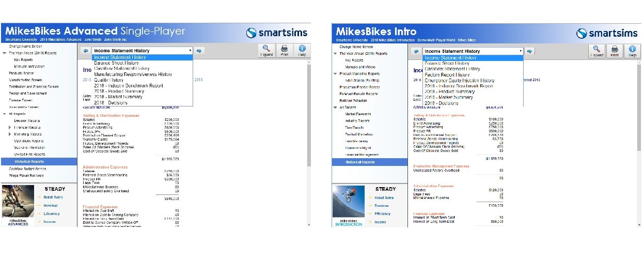Pick Emergency Equity Injection History option
The image size is (644, 260).
click(x=459, y=81)
